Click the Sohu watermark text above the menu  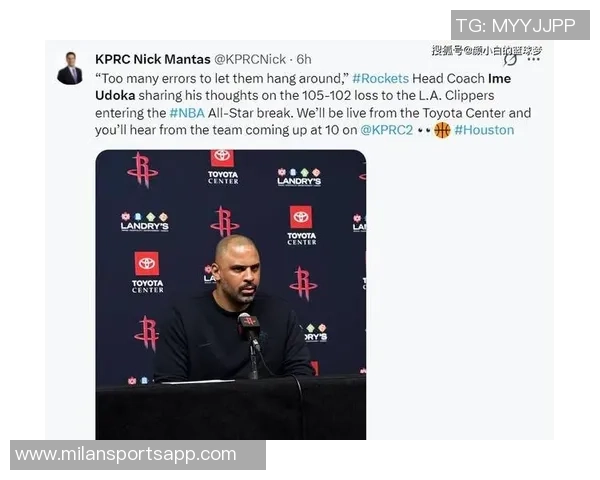(x=487, y=50)
